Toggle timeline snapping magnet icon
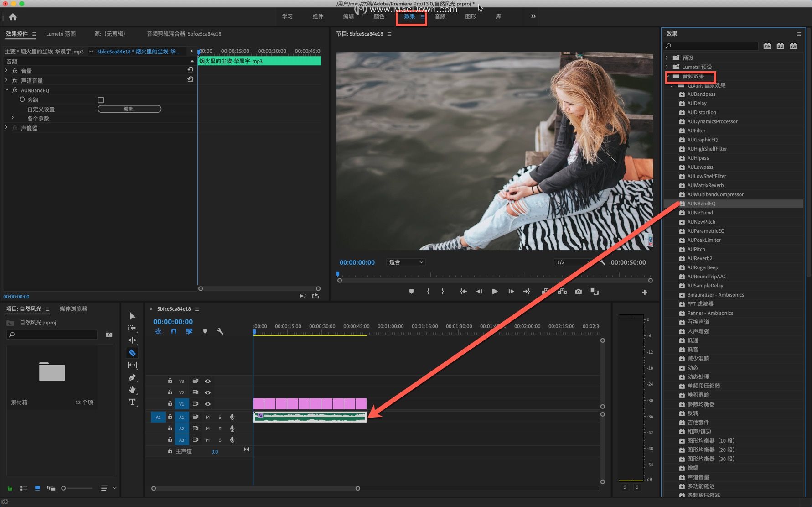Viewport: 812px width, 507px height. (174, 331)
